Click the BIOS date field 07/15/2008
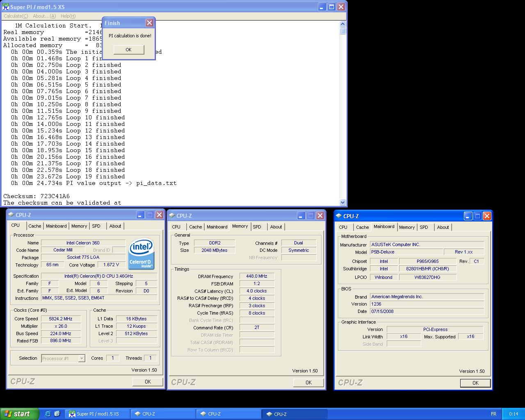Viewport: 525px width, 420px height. [427, 311]
